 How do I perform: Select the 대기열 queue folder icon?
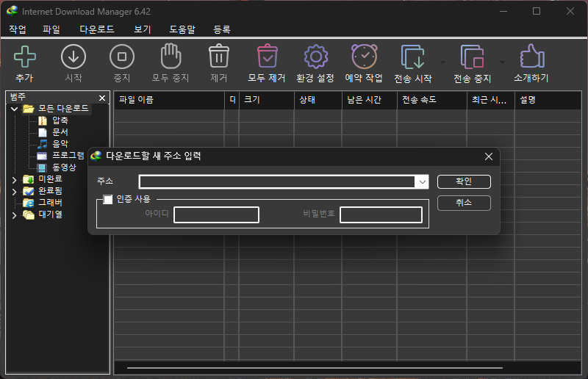[x=29, y=214]
